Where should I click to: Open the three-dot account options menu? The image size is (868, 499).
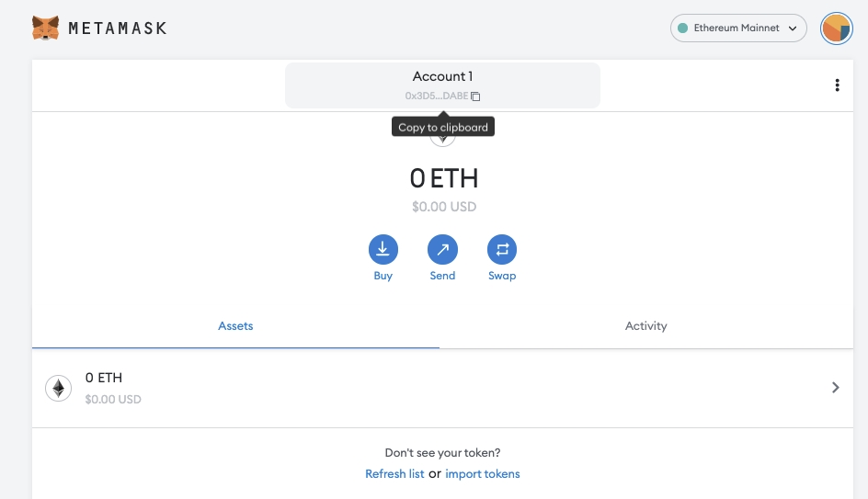coord(837,85)
